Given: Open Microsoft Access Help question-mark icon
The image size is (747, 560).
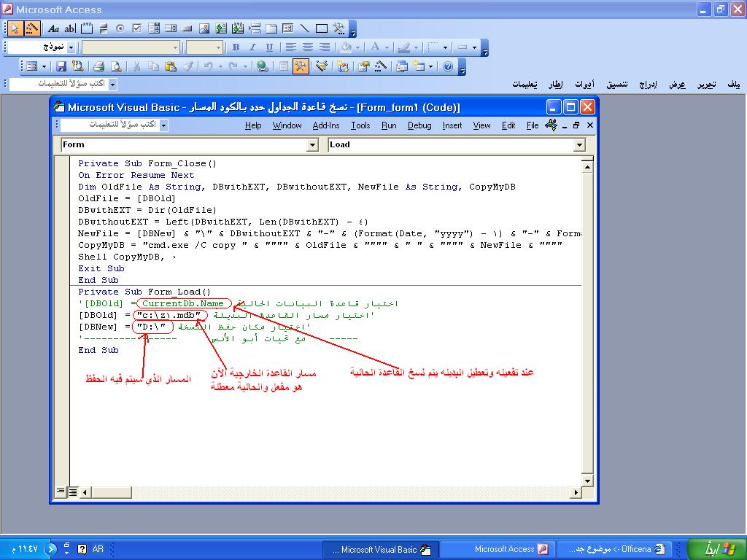Looking at the screenshot, I should pyautogui.click(x=448, y=66).
